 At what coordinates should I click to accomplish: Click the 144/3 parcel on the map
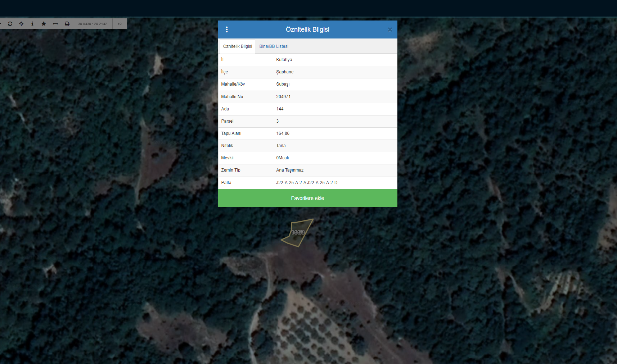[297, 233]
